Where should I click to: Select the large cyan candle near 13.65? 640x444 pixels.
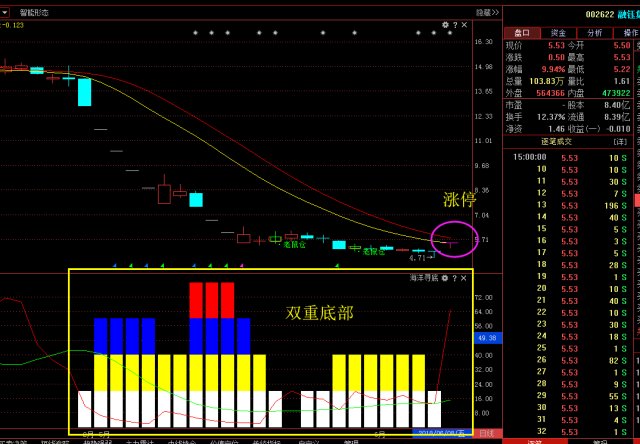tap(84, 92)
